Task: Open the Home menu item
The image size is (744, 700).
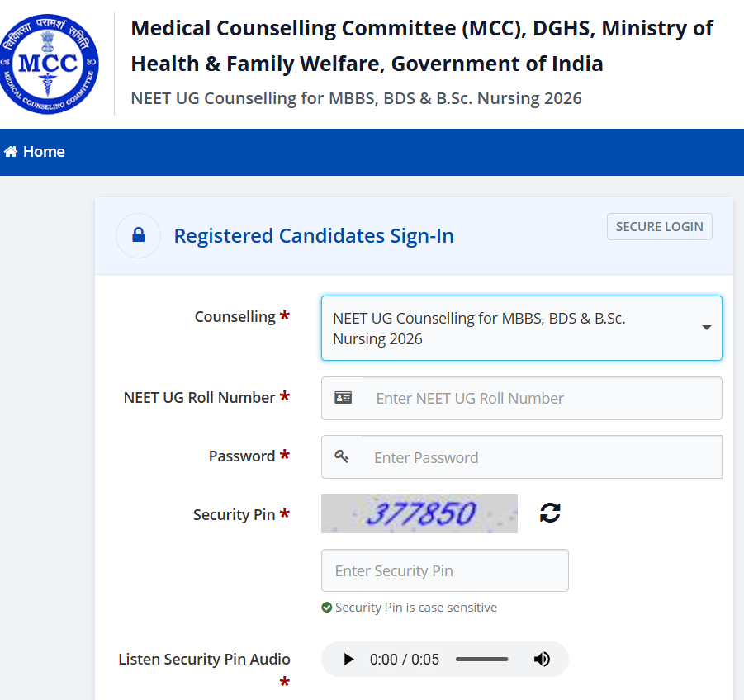Action: [35, 151]
